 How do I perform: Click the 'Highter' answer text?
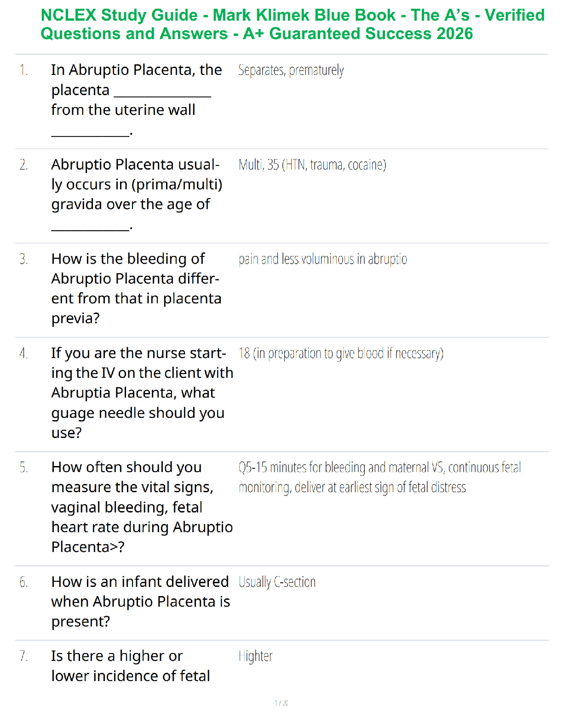coord(256,656)
